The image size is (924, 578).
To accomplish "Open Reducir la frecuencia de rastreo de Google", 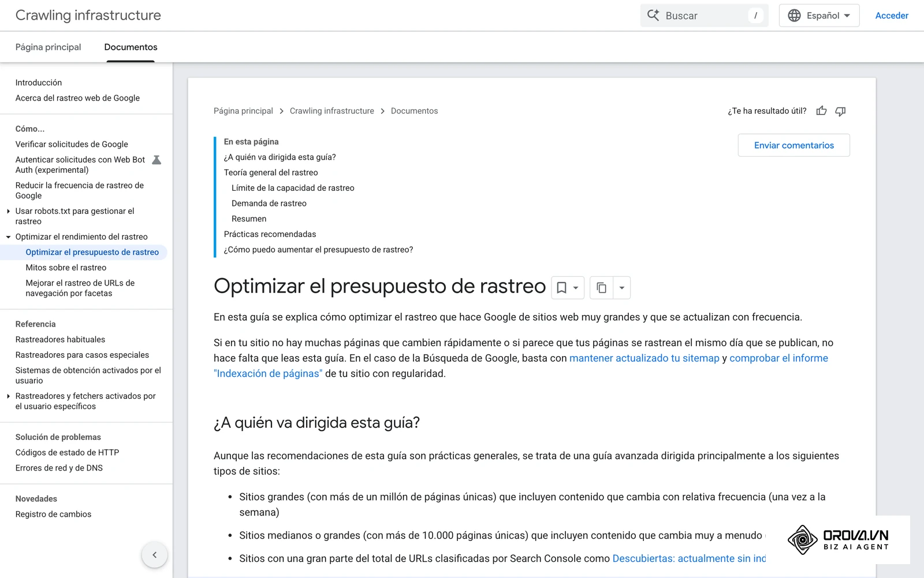I will tap(80, 191).
